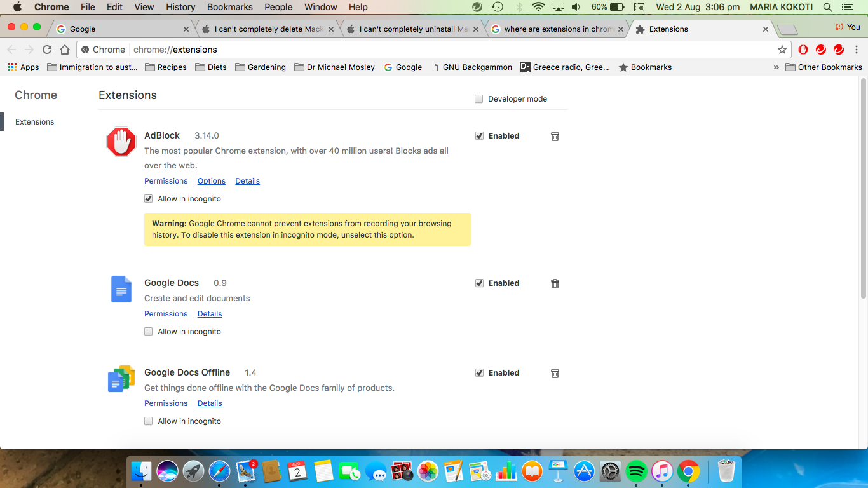Switch to the "where are extensions in chrome" tab
The image size is (868, 488).
[557, 29]
